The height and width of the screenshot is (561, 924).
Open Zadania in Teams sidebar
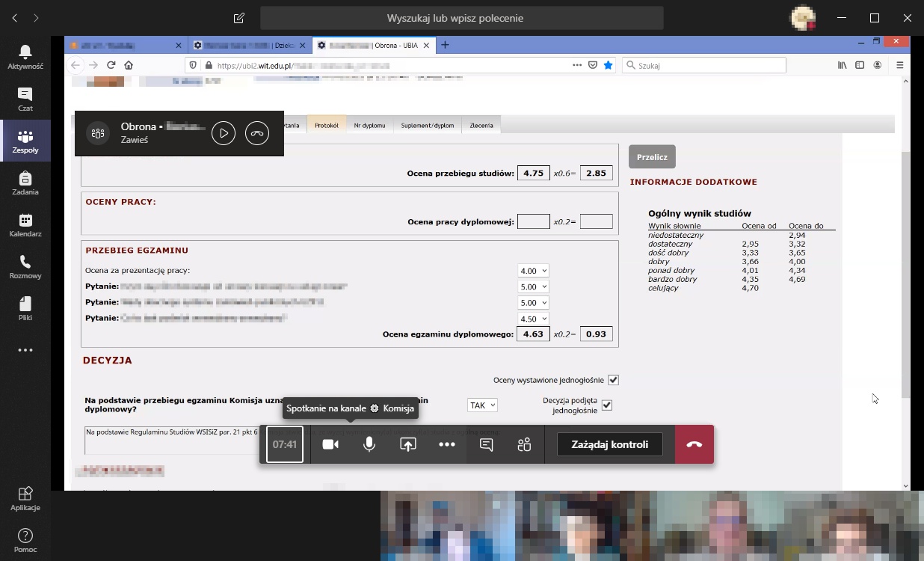point(25,183)
